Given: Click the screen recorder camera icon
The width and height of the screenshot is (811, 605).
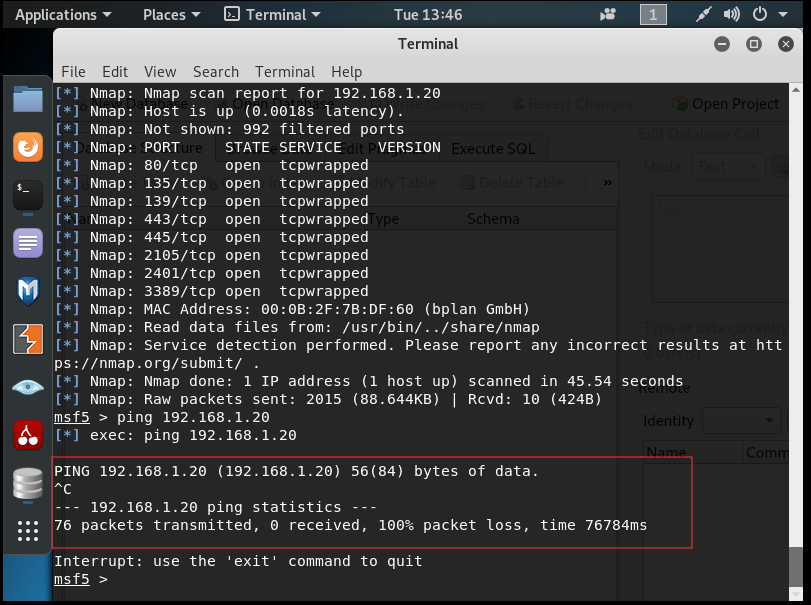Looking at the screenshot, I should coord(607,15).
